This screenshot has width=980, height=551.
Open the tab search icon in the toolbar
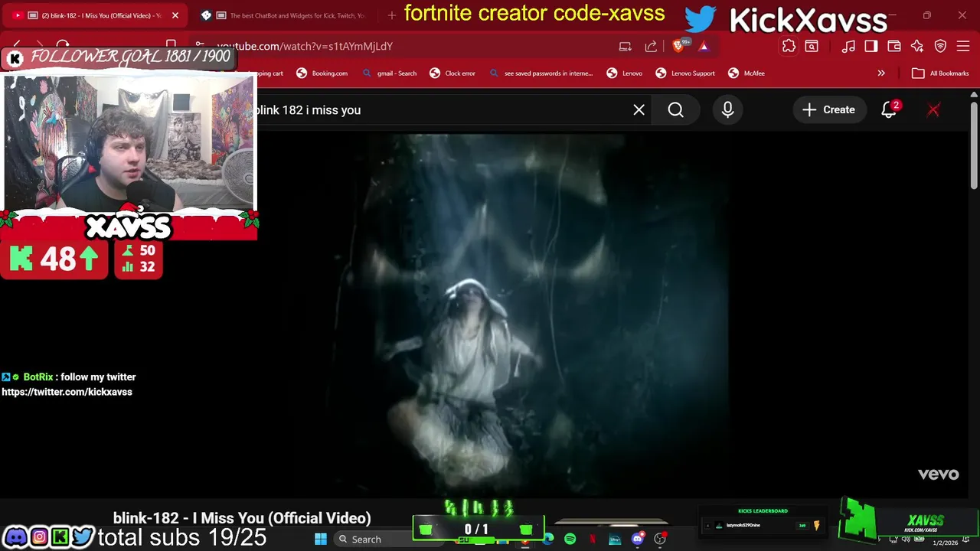[812, 46]
